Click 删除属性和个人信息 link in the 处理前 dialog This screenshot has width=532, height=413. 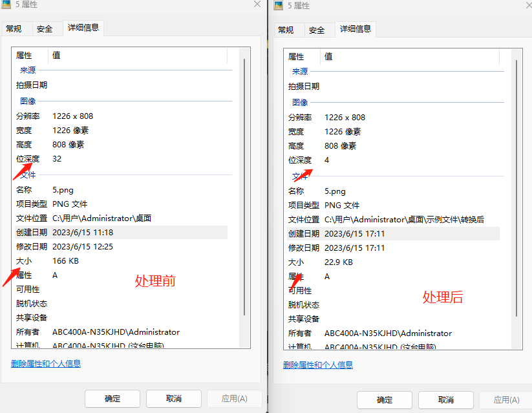45,363
